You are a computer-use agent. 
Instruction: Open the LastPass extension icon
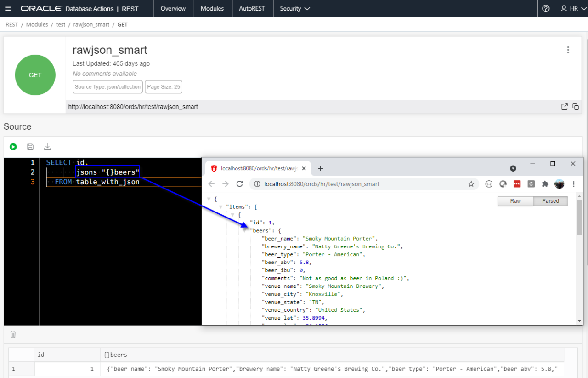coord(517,183)
